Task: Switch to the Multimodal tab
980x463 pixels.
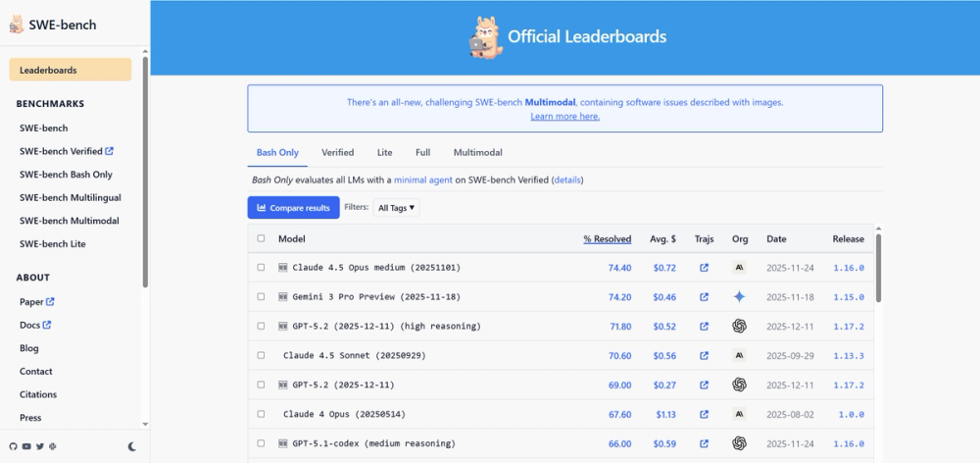Action: 477,153
